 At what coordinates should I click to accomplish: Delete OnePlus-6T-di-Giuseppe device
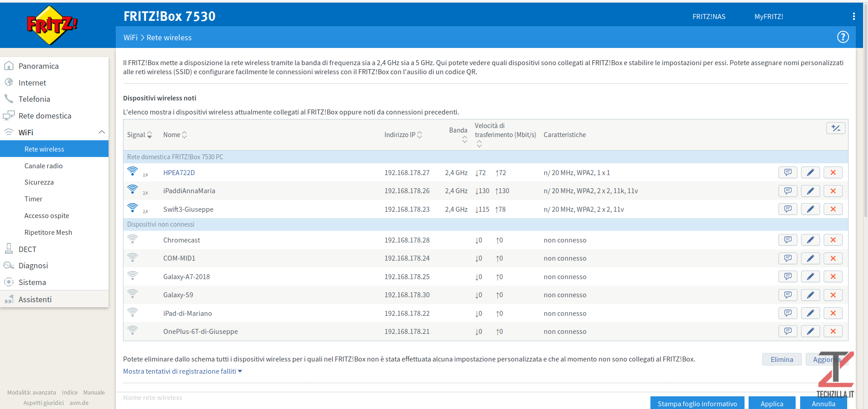(x=833, y=331)
